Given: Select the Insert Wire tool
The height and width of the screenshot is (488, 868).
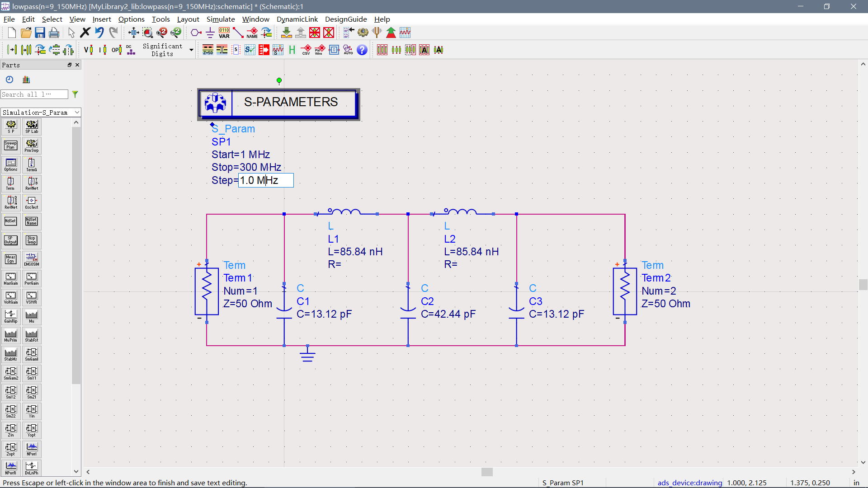Looking at the screenshot, I should pyautogui.click(x=238, y=33).
